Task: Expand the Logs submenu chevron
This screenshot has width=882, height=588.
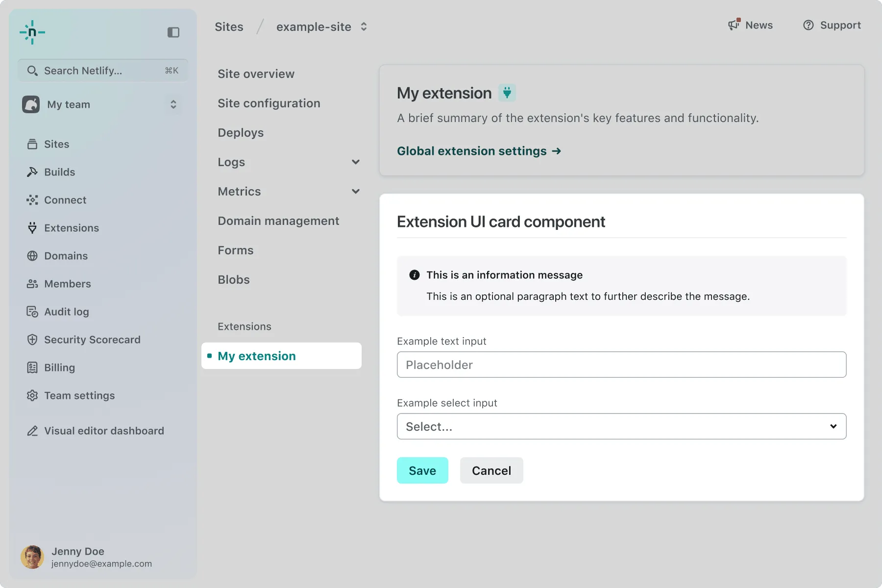Action: coord(356,162)
